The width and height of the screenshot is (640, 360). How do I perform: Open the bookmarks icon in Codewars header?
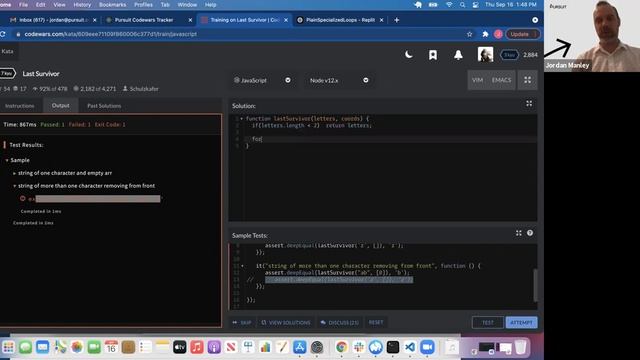(433, 55)
